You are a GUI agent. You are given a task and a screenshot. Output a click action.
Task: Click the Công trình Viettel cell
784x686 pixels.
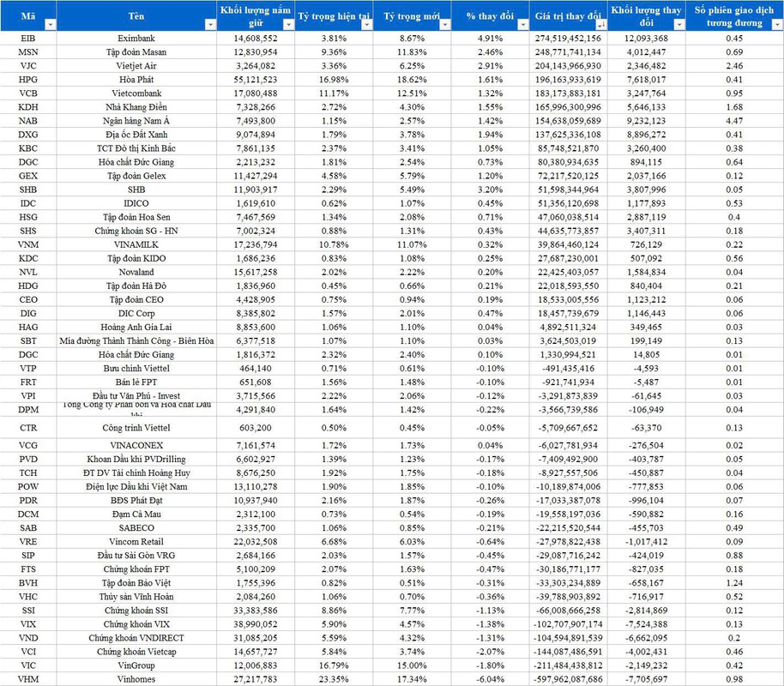click(136, 428)
